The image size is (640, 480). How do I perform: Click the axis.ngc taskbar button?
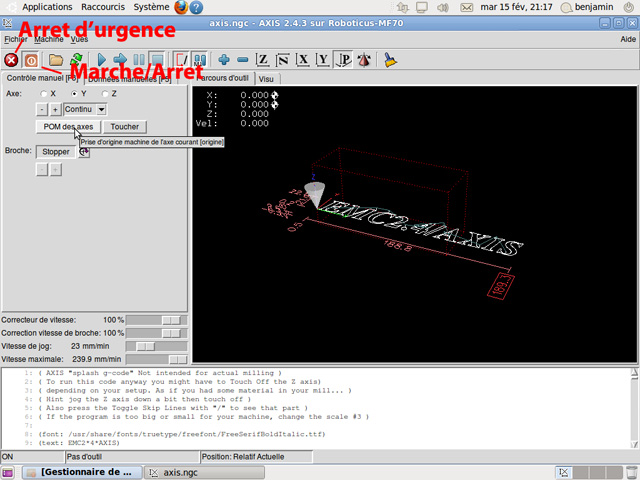[x=205, y=473]
